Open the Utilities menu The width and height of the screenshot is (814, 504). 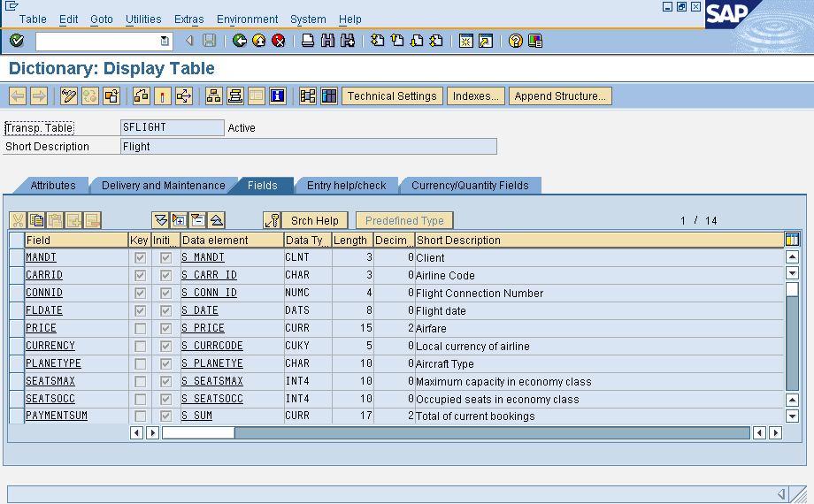143,19
